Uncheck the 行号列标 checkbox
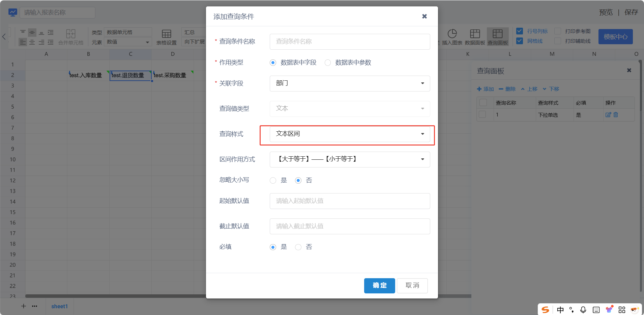 coord(520,31)
